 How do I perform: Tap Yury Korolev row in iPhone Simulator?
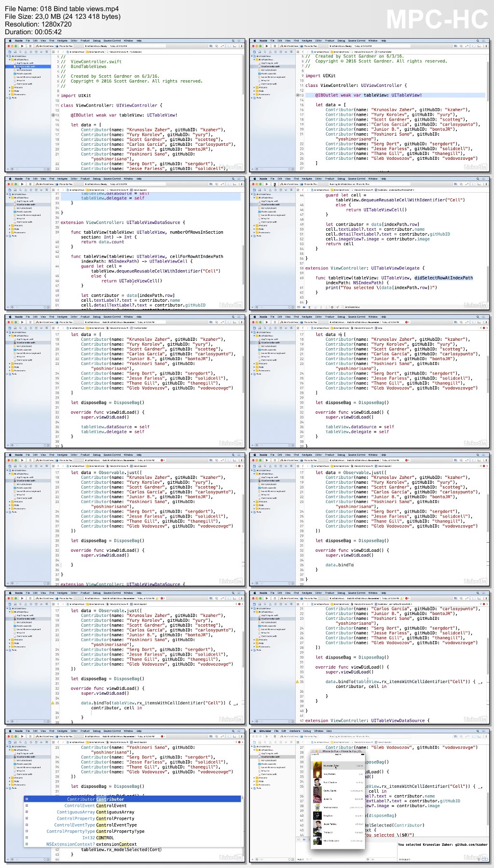click(338, 774)
